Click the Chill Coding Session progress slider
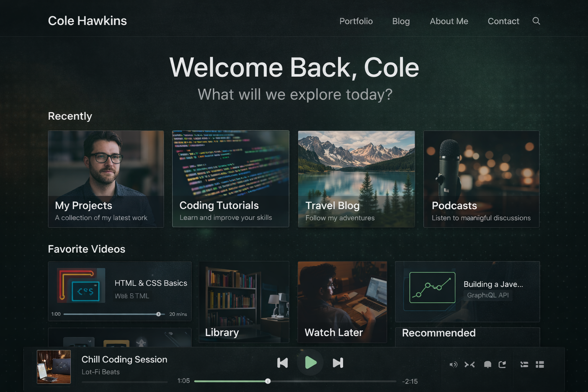 pos(295,381)
